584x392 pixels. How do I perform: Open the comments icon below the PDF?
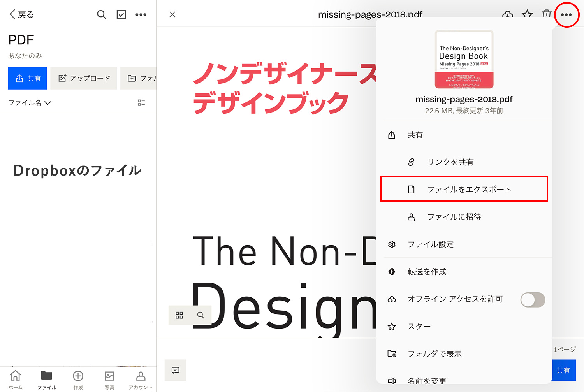coord(176,370)
